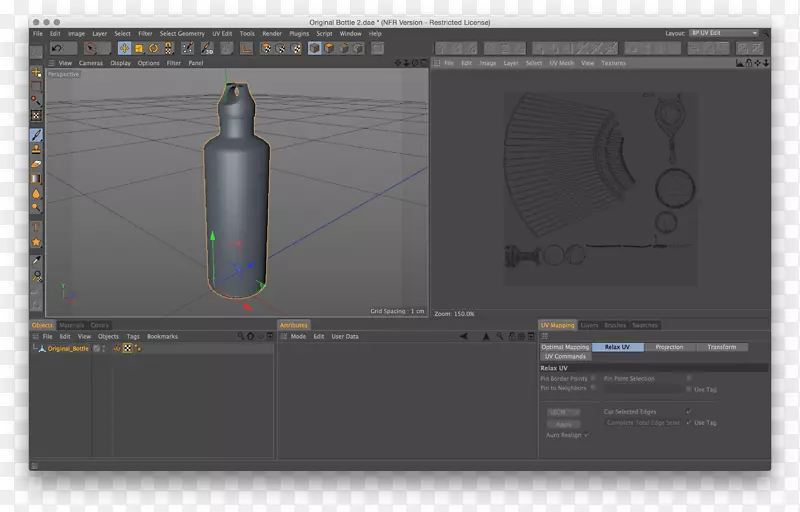Image resolution: width=800 pixels, height=512 pixels.
Task: Select the Brush tool in the left toolbar
Action: pyautogui.click(x=37, y=134)
